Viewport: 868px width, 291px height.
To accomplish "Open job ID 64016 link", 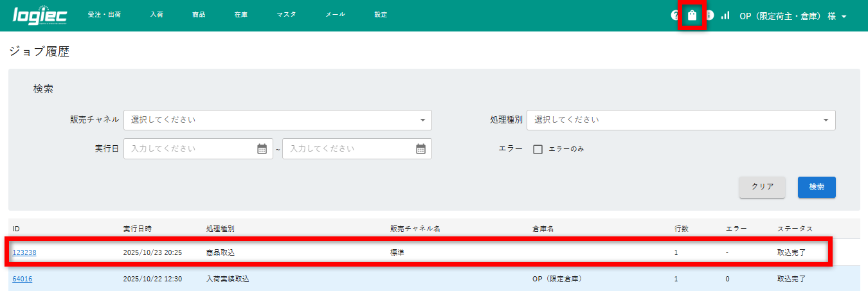I will (x=23, y=279).
